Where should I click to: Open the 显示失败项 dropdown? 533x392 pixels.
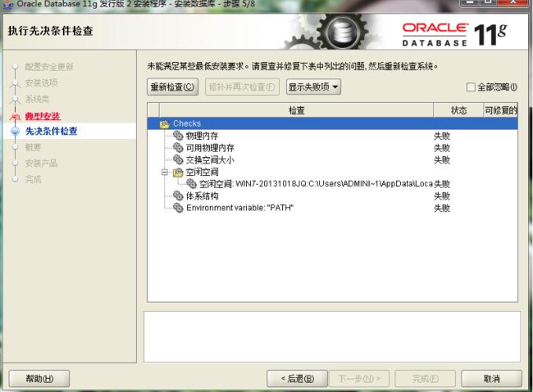pyautogui.click(x=314, y=87)
